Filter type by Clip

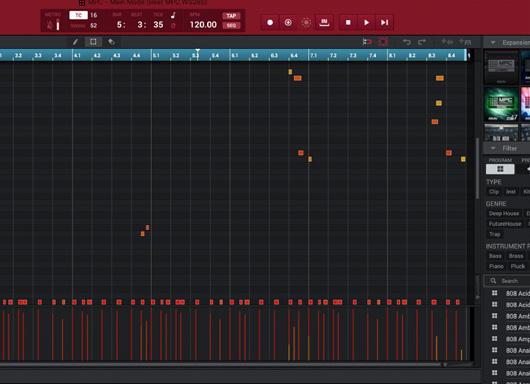(494, 192)
